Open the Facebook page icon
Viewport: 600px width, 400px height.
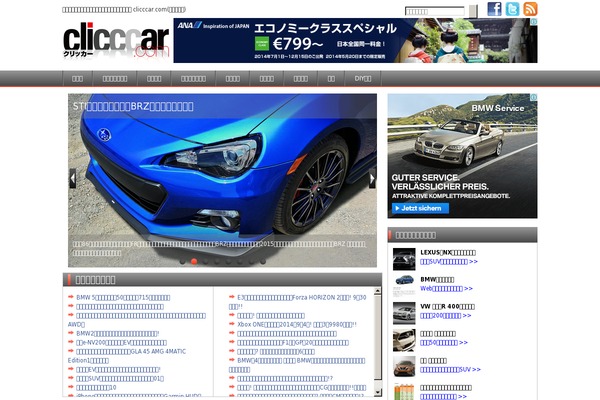click(494, 9)
